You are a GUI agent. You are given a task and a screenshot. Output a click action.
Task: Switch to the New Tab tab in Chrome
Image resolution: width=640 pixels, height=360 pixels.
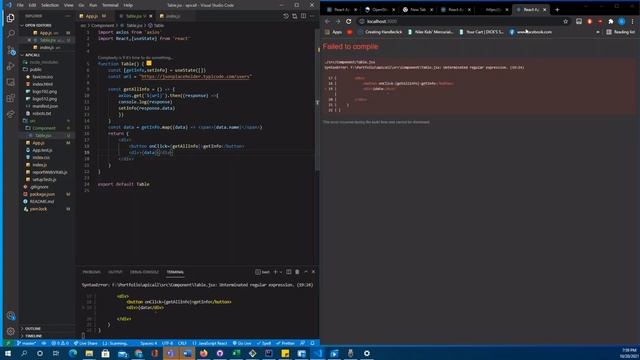pos(418,9)
